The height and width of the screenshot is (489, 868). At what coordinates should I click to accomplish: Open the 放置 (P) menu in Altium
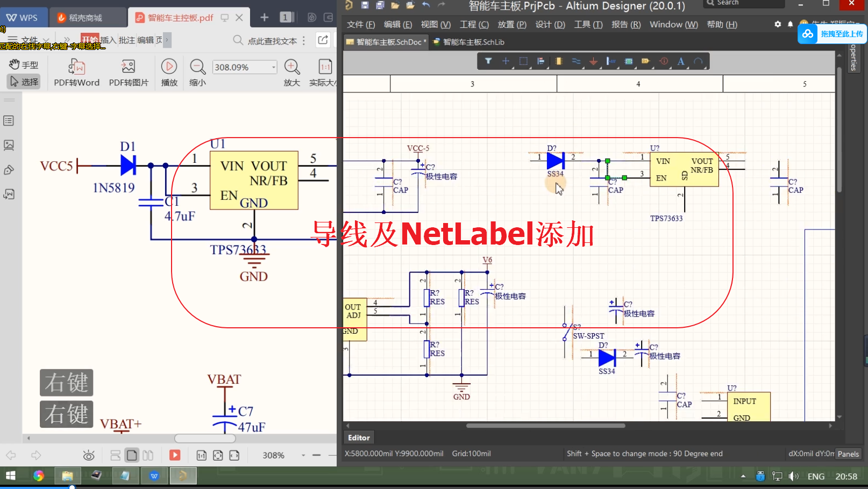(511, 25)
